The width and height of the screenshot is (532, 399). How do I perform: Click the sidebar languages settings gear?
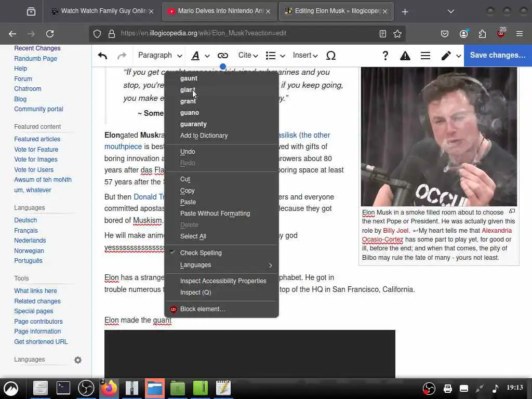pyautogui.click(x=78, y=360)
